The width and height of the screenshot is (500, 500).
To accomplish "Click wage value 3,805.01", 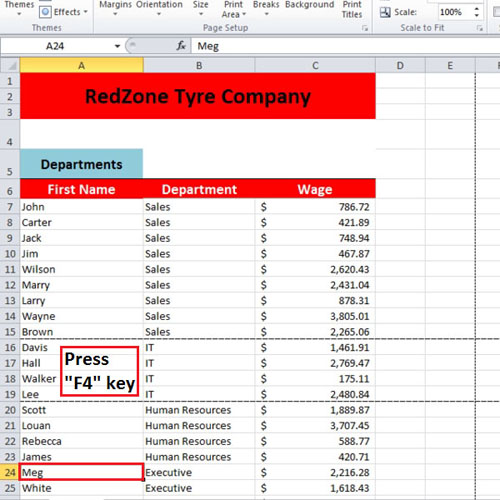I will [x=315, y=316].
